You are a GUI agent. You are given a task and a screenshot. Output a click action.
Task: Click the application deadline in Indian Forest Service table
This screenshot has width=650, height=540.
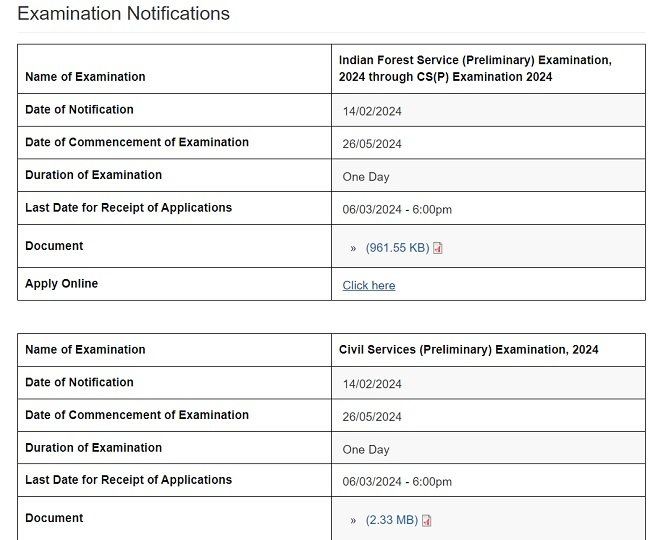coord(397,210)
